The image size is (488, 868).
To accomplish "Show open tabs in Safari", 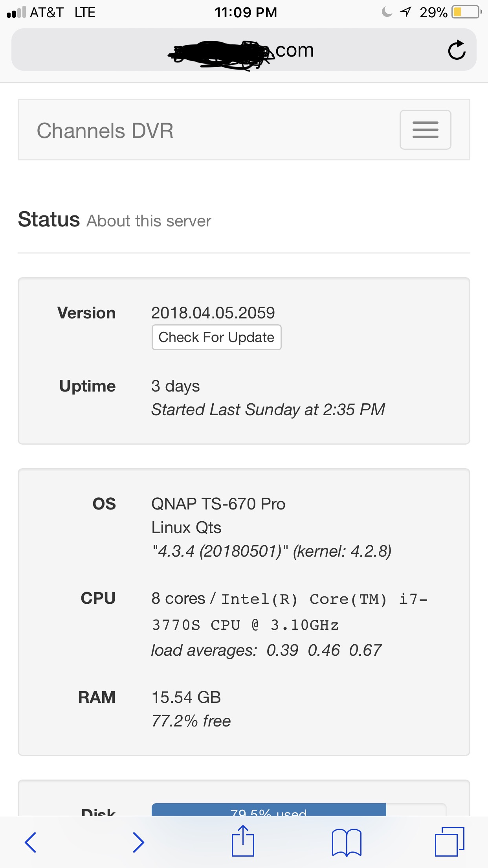I will (x=449, y=842).
